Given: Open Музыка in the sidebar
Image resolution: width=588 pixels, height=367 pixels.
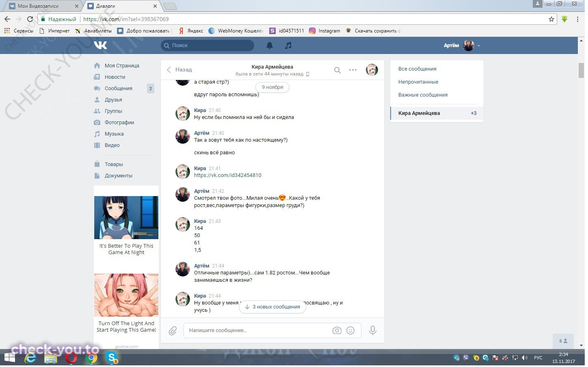Looking at the screenshot, I should tap(114, 134).
